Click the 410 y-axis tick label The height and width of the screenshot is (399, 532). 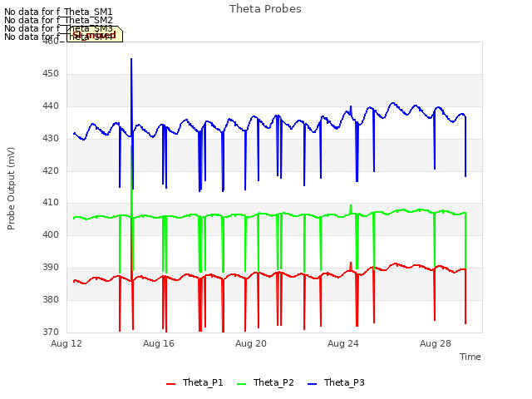[x=51, y=203]
